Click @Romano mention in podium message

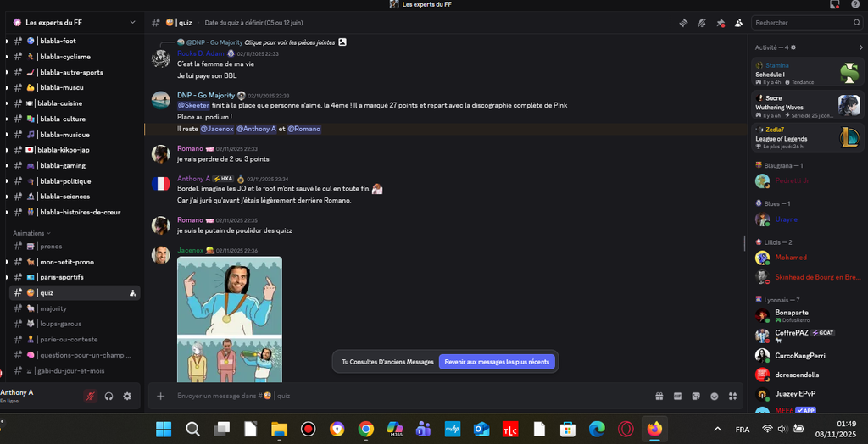pos(304,129)
